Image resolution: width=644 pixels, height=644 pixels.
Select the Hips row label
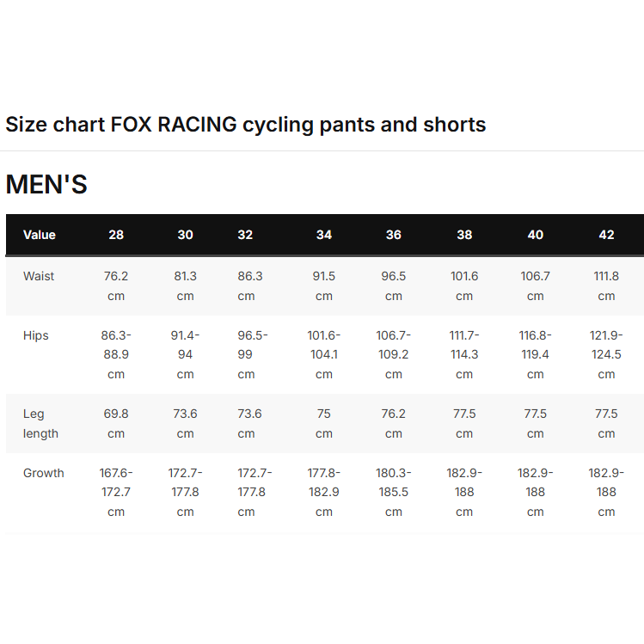coord(35,335)
